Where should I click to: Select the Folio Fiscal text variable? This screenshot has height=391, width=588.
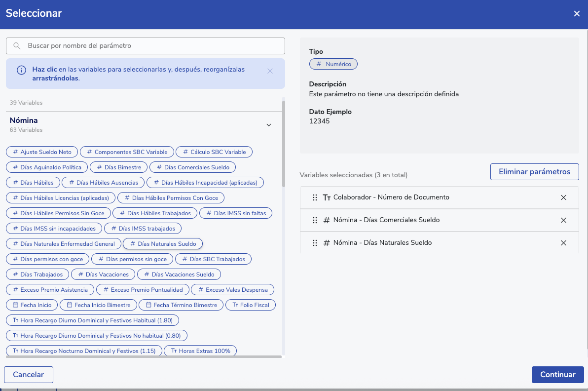pyautogui.click(x=251, y=305)
